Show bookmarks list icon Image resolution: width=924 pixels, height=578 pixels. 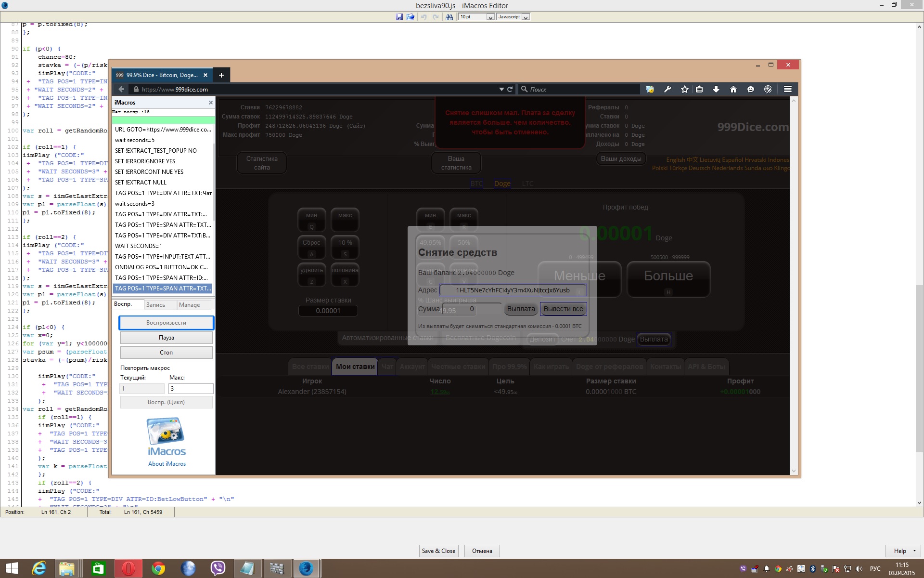(x=699, y=89)
